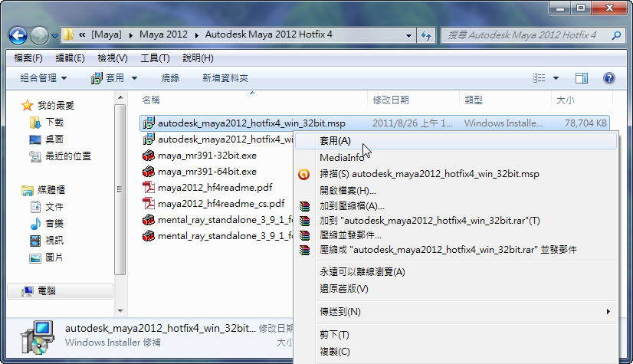
Task: Expand the 傳送到(N) submenu
Action: [x=456, y=312]
